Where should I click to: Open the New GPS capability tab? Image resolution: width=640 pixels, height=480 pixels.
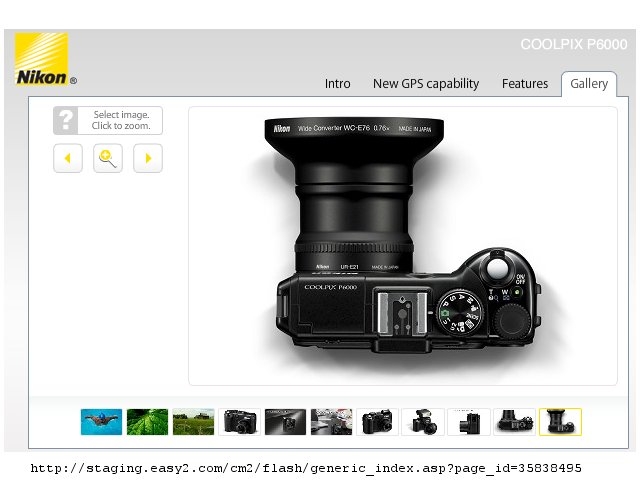pyautogui.click(x=426, y=84)
